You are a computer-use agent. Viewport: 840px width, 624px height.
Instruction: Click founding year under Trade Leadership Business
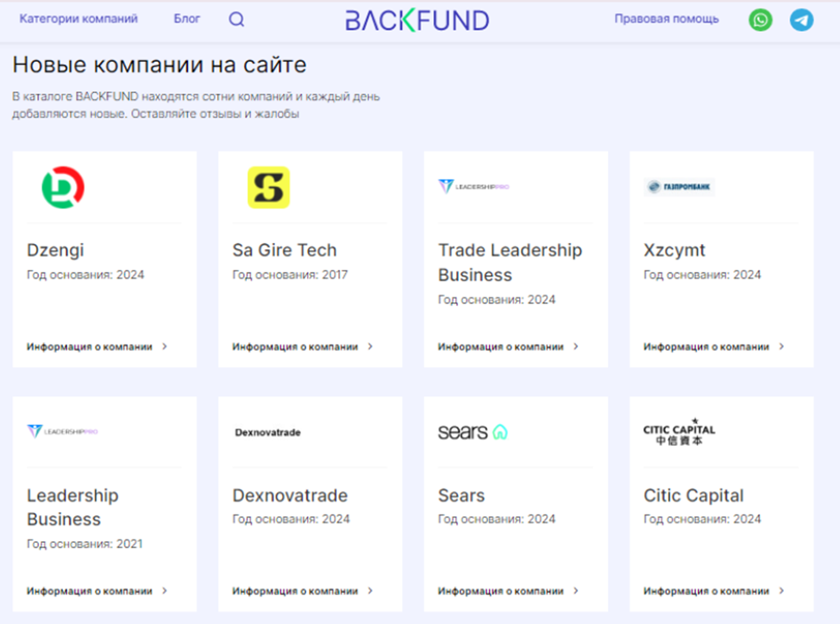(x=497, y=300)
